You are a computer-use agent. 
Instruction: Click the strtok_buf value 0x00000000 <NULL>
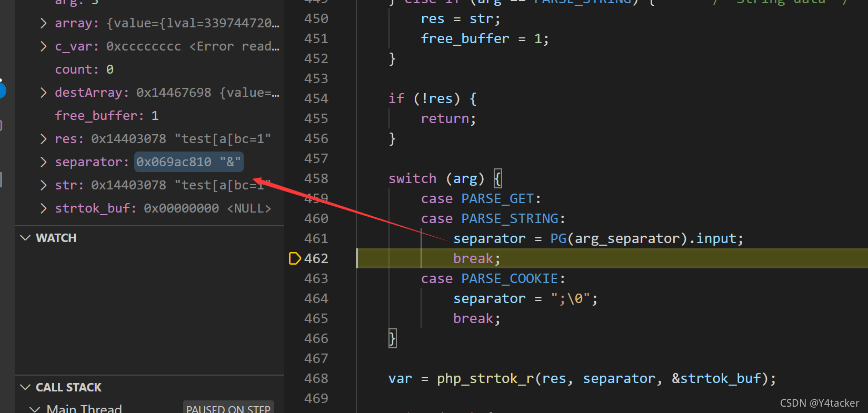tap(207, 208)
